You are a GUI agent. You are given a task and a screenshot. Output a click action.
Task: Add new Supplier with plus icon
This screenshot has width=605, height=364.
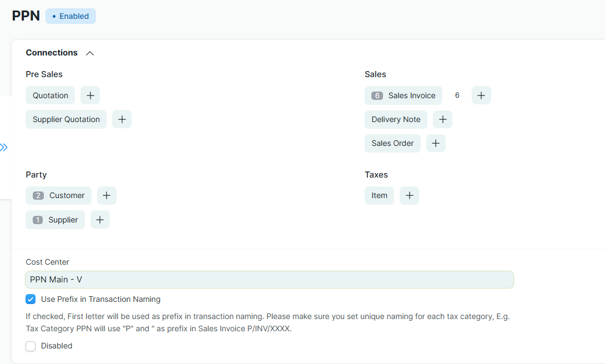click(100, 220)
